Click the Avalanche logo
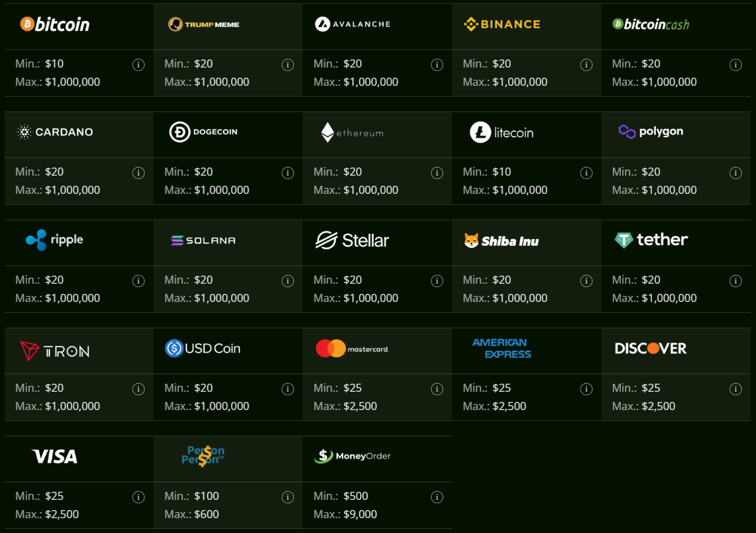The height and width of the screenshot is (533, 756). [x=353, y=24]
